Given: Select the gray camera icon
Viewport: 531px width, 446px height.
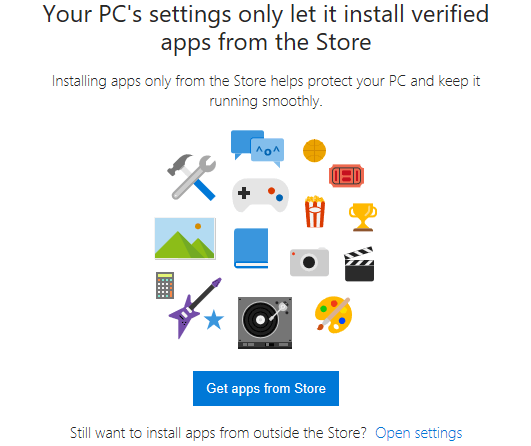Looking at the screenshot, I should pyautogui.click(x=309, y=261).
